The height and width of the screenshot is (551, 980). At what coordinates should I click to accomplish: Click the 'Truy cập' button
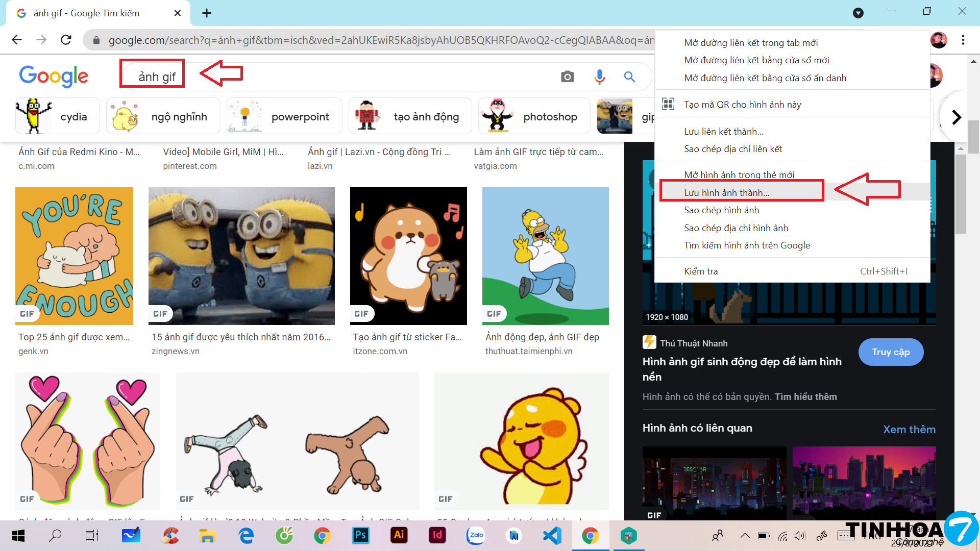(891, 352)
